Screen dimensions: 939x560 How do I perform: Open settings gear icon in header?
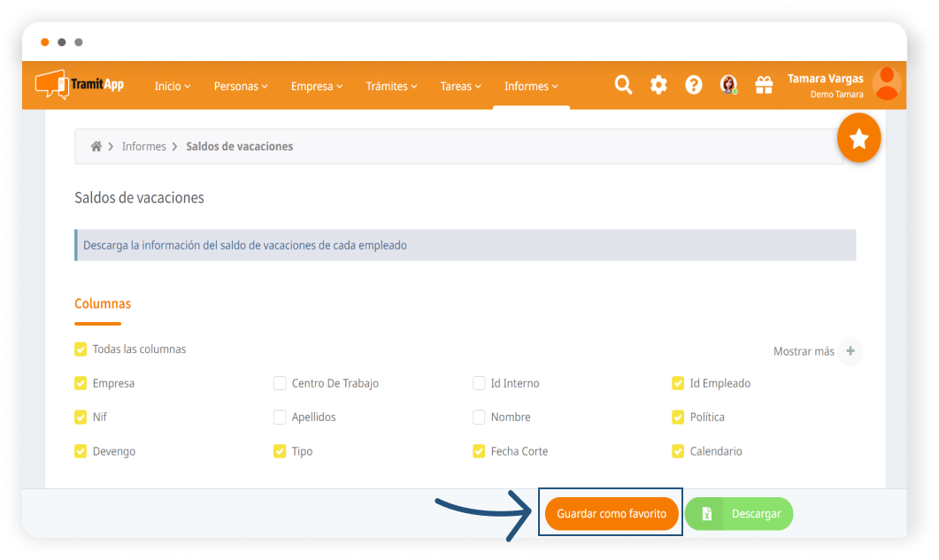(658, 85)
